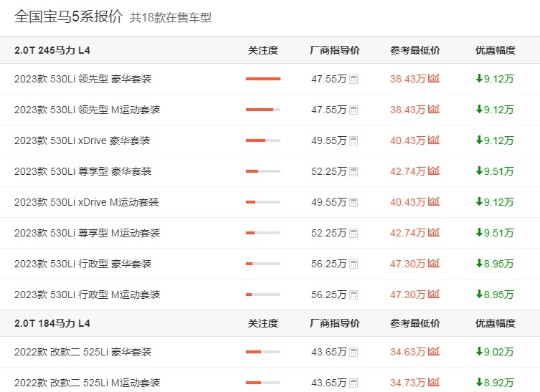Show price trend chart for 530Li xDrive 豪华套装
Viewport: 540px width, 392px height.
point(434,140)
